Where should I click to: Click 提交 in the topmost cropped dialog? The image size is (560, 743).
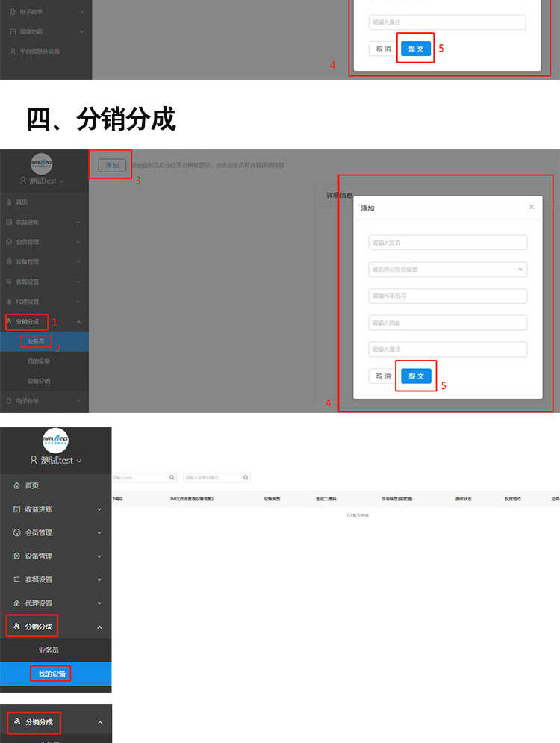click(x=416, y=49)
